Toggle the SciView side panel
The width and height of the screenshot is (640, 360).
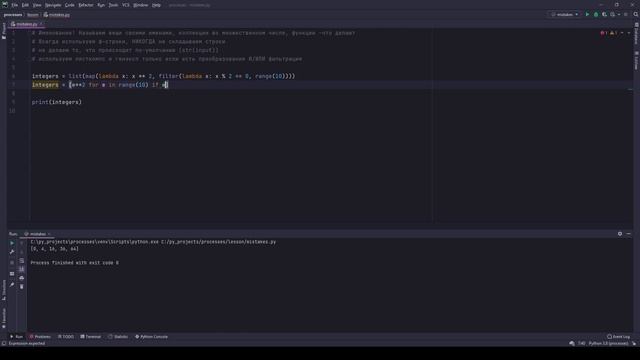[x=636, y=60]
